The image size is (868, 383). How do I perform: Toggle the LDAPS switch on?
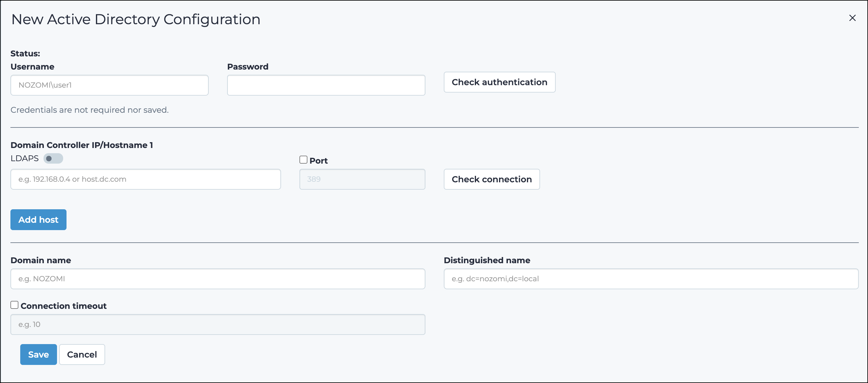tap(53, 158)
